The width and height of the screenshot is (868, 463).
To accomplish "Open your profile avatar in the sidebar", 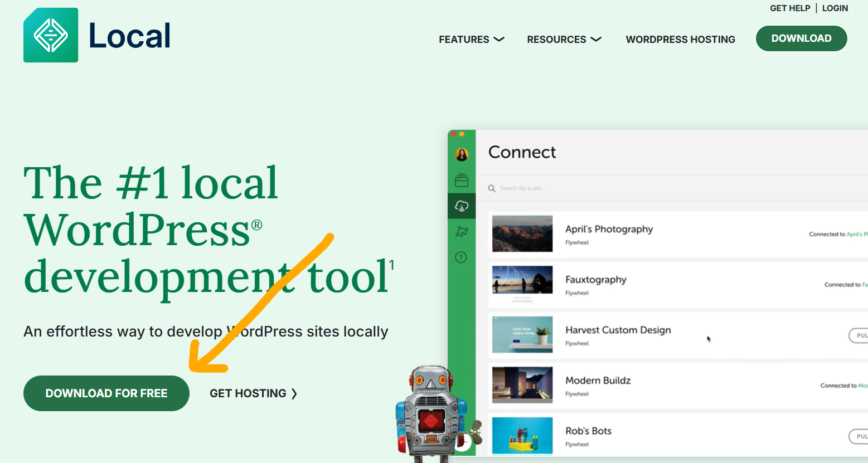I will pyautogui.click(x=461, y=154).
